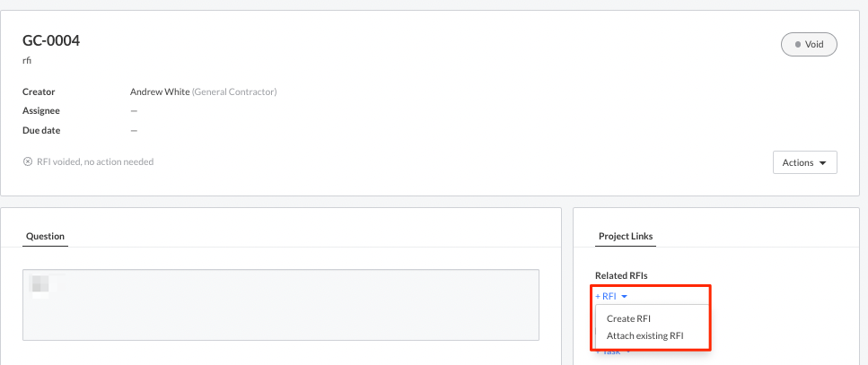Click the General Contractor role text
The width and height of the screenshot is (868, 365).
233,91
